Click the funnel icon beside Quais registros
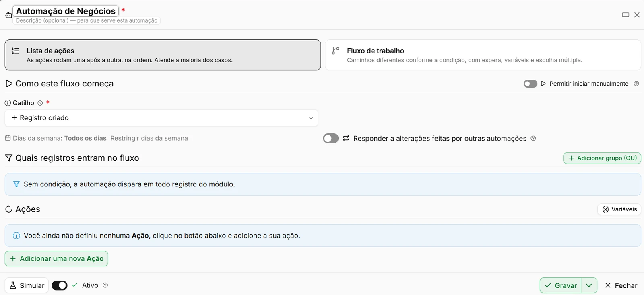 (9, 158)
